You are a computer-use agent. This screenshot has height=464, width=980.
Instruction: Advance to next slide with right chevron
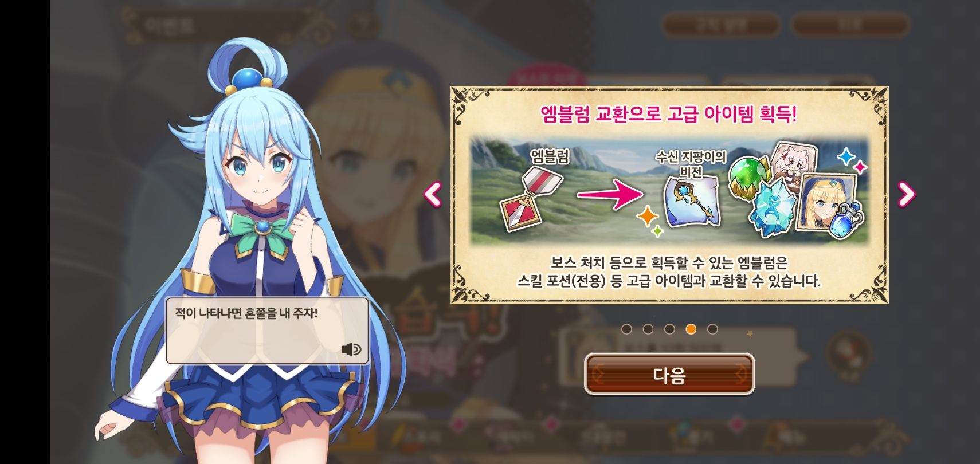pos(906,194)
